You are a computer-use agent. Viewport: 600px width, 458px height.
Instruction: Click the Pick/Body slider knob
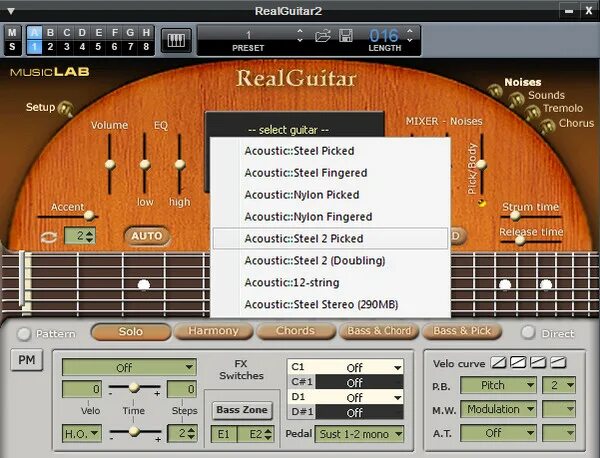[x=482, y=165]
